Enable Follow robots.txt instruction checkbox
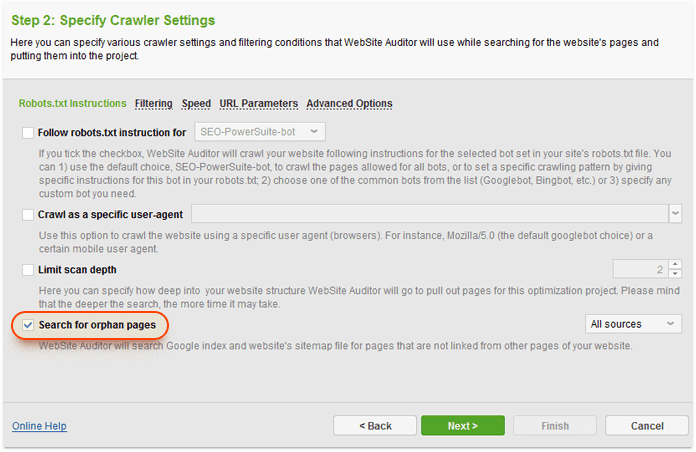This screenshot has height=452, width=696. point(27,132)
